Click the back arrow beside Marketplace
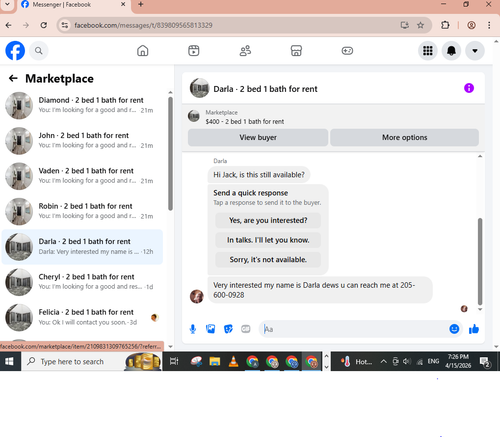Viewport: 500px width, 437px height. 13,78
